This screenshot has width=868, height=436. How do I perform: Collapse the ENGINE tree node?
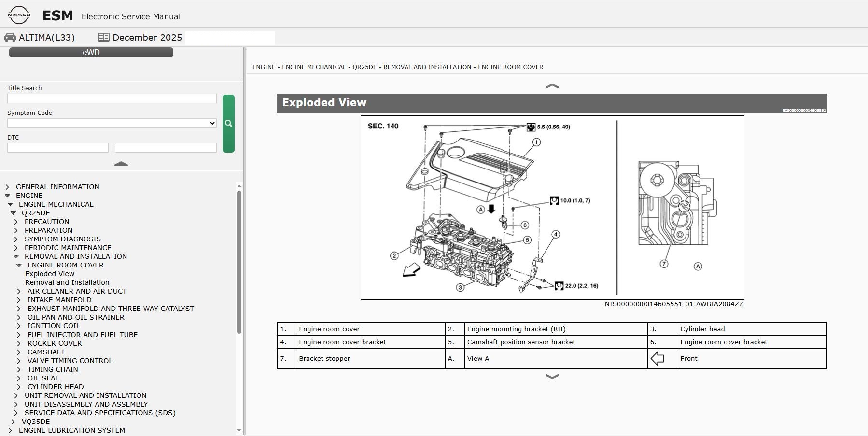point(7,196)
